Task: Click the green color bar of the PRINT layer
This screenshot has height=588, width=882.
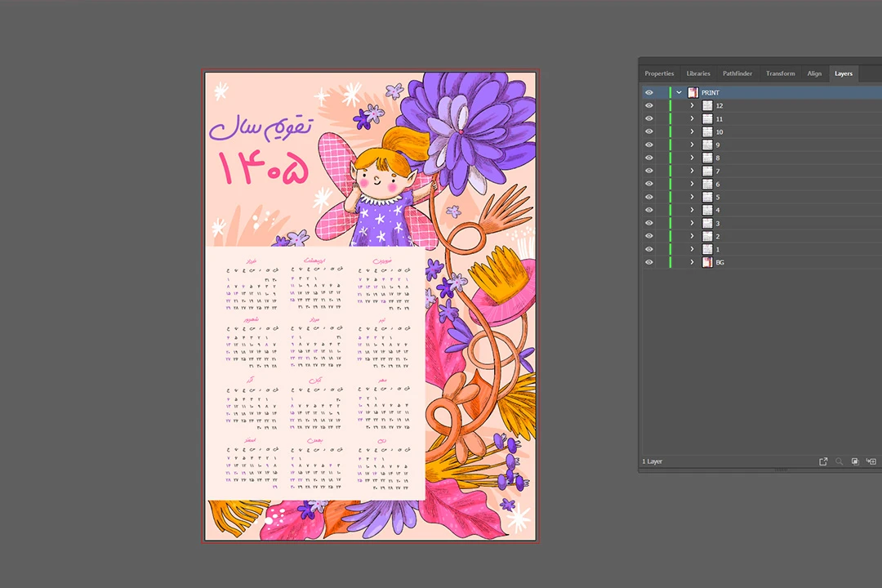Action: click(x=670, y=93)
